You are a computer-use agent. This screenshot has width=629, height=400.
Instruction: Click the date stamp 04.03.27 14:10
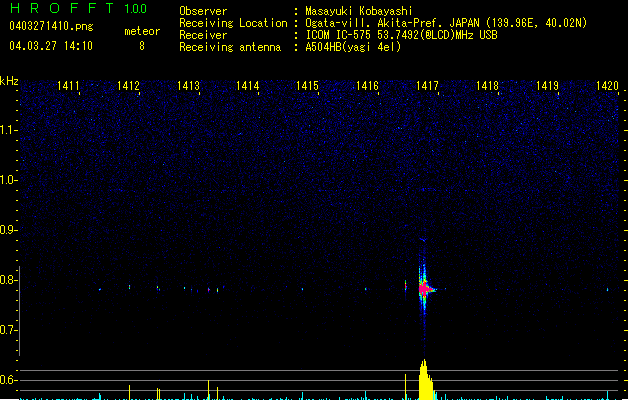[x=50, y=46]
